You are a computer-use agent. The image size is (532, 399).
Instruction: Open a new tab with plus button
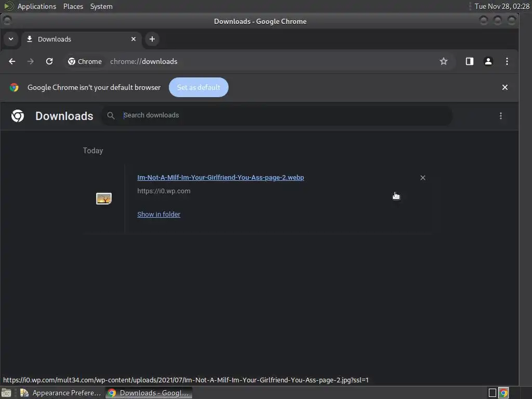152,39
